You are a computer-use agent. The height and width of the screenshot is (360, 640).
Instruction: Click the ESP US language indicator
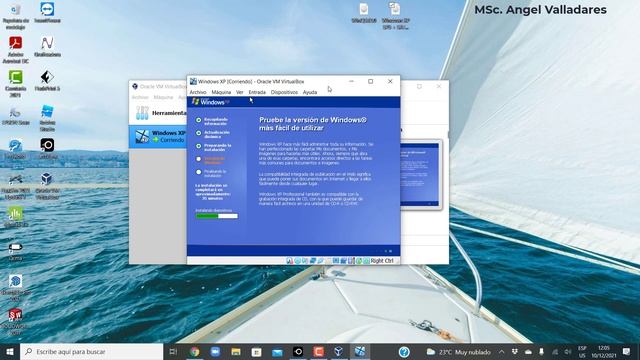(582, 352)
